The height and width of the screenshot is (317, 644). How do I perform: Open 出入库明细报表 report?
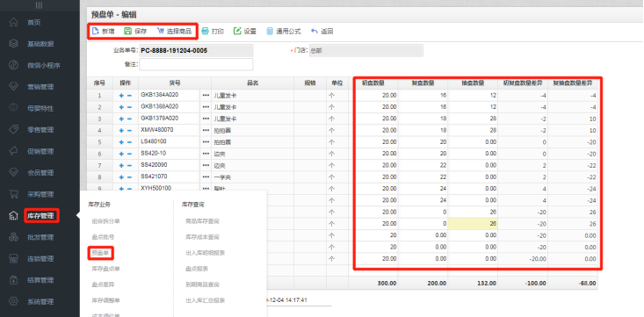coord(205,253)
